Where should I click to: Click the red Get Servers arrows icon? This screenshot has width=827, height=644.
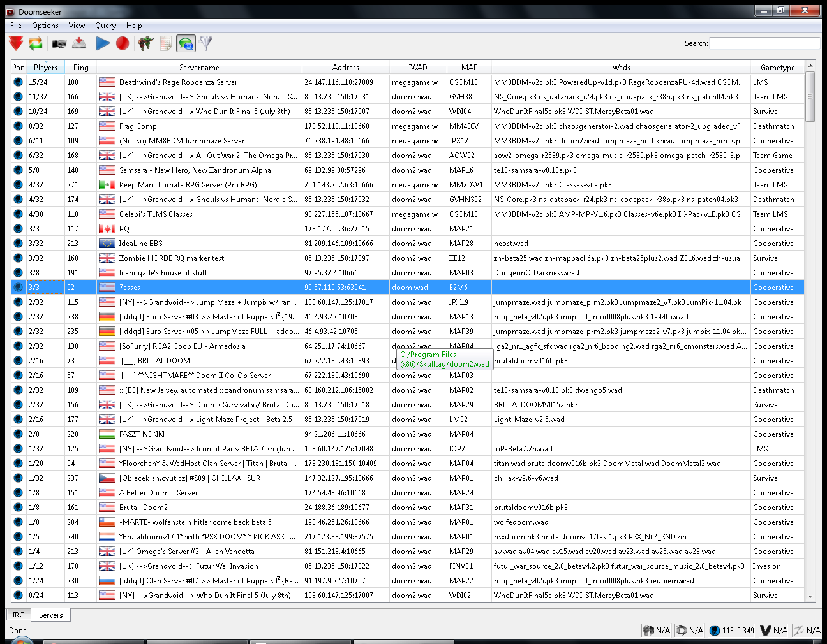16,43
